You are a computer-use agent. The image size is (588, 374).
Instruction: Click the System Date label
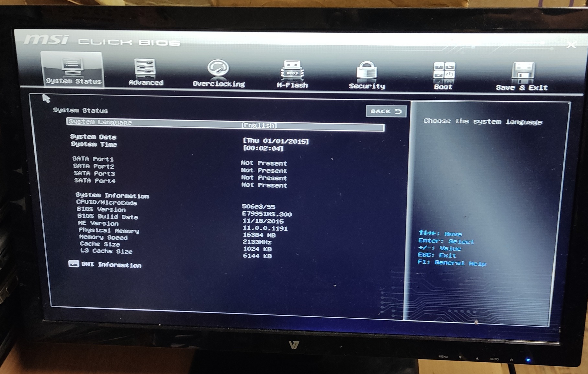[x=93, y=137]
